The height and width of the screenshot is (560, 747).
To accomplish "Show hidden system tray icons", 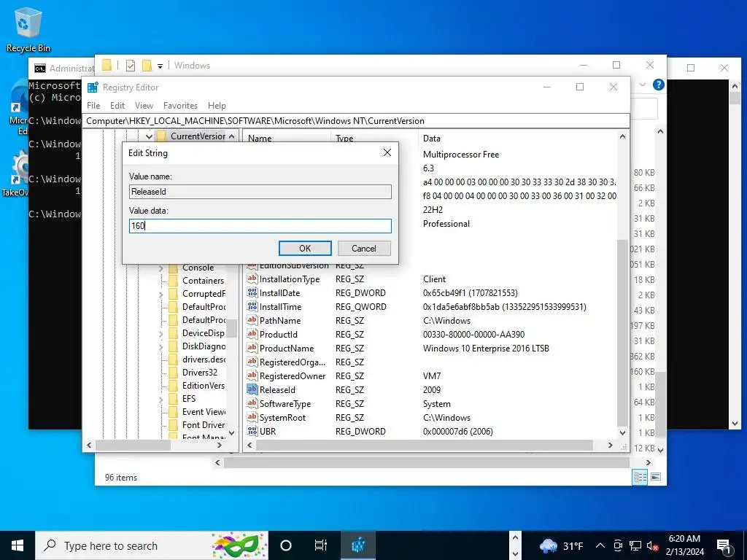I will 600,545.
